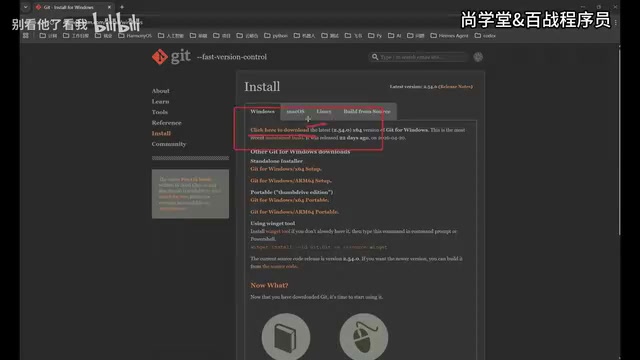The image size is (640, 360).
Task: Open a new browser tab with plus button
Action: [122, 7]
